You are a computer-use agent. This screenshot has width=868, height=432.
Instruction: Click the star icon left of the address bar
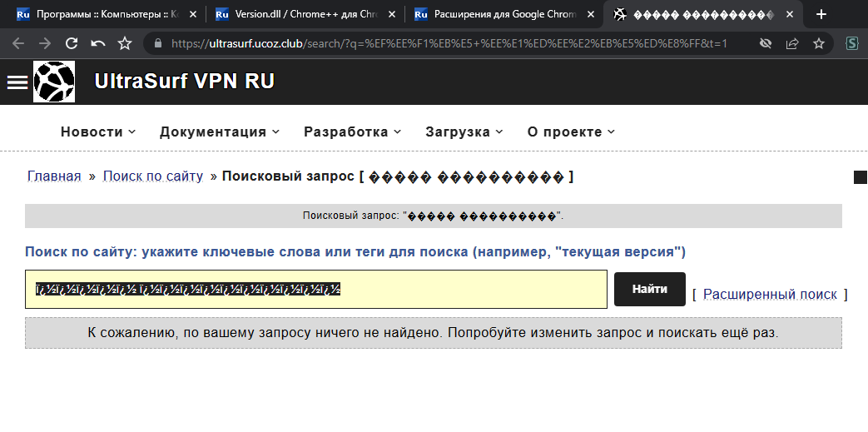[x=125, y=43]
